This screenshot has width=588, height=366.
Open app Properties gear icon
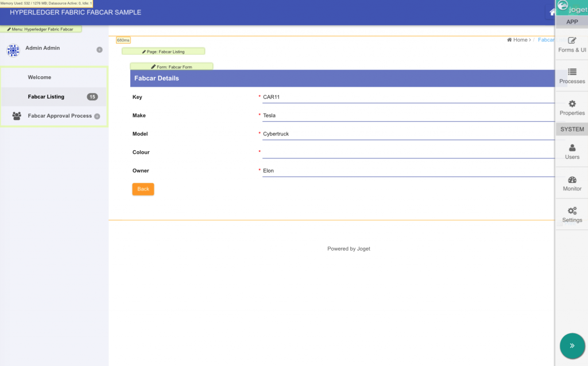(572, 104)
